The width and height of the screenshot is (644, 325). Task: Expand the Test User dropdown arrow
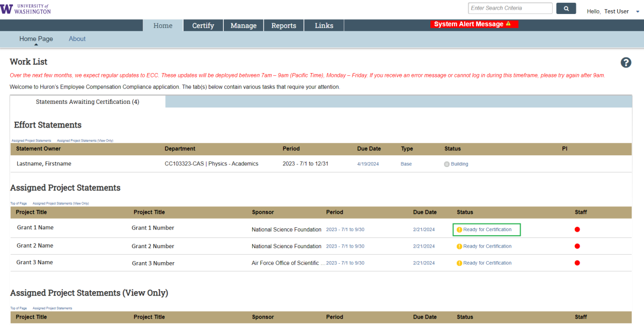tap(638, 11)
